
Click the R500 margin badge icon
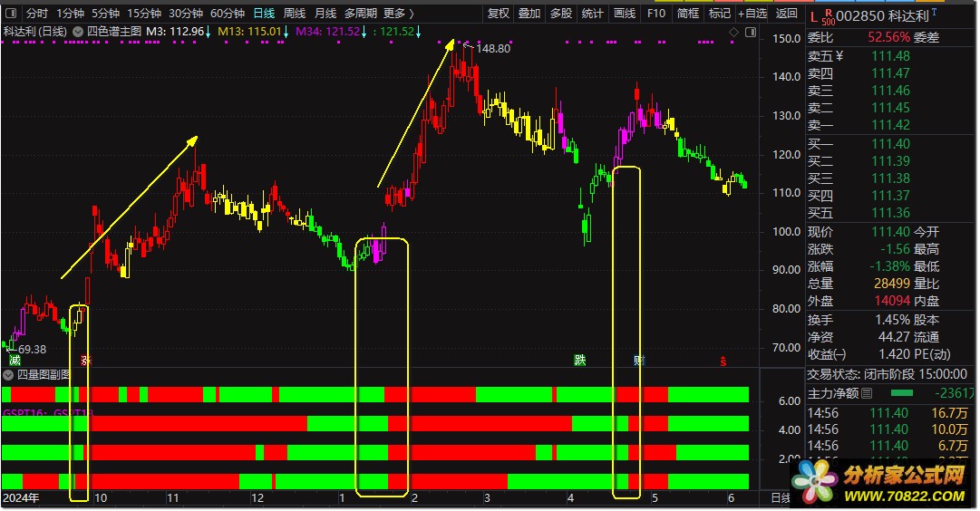pyautogui.click(x=828, y=17)
